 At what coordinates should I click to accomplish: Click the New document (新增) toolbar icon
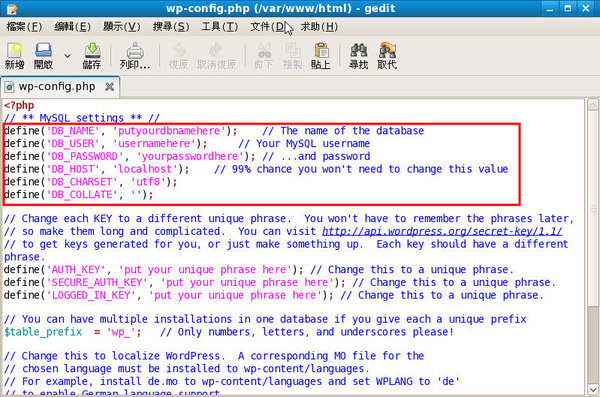[15, 56]
